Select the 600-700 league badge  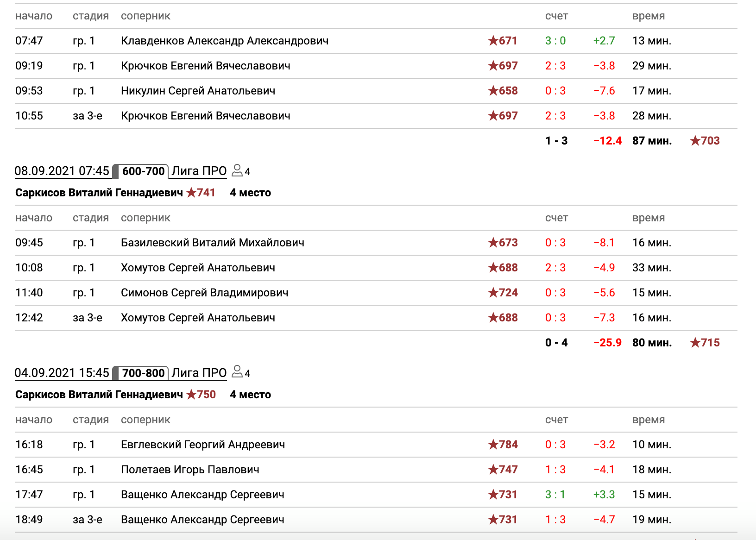click(x=143, y=171)
